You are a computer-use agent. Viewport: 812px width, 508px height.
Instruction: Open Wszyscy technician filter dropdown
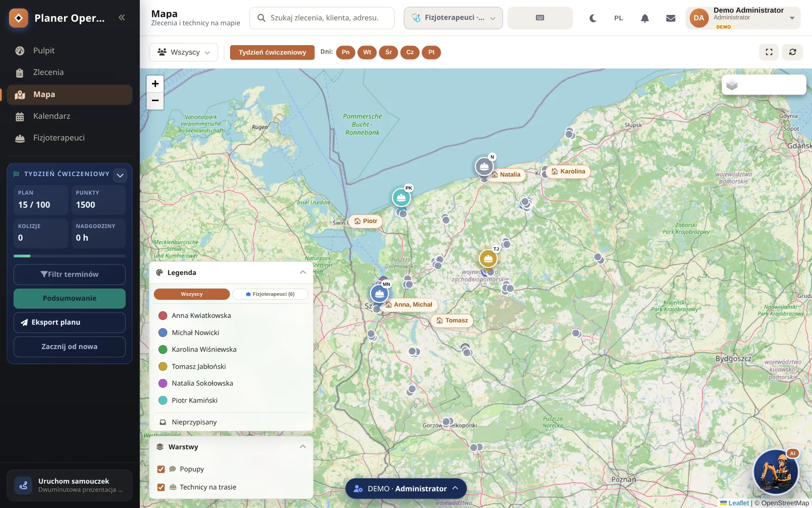pyautogui.click(x=184, y=52)
